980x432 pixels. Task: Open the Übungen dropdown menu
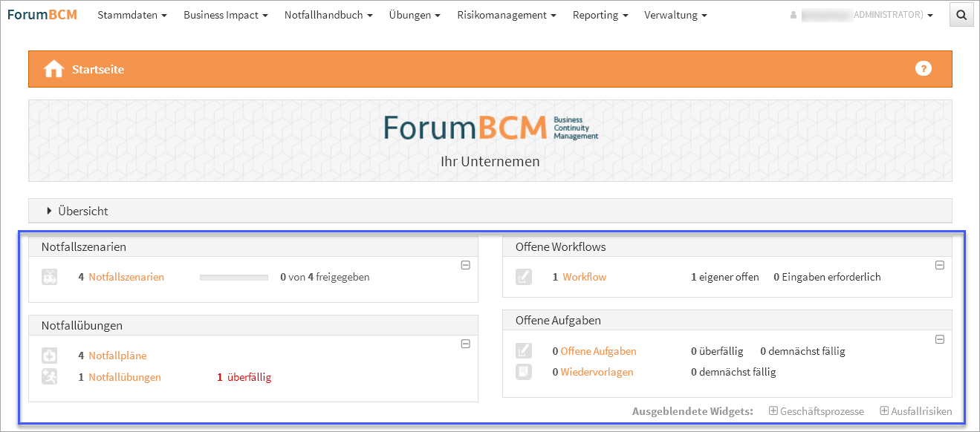[x=415, y=15]
